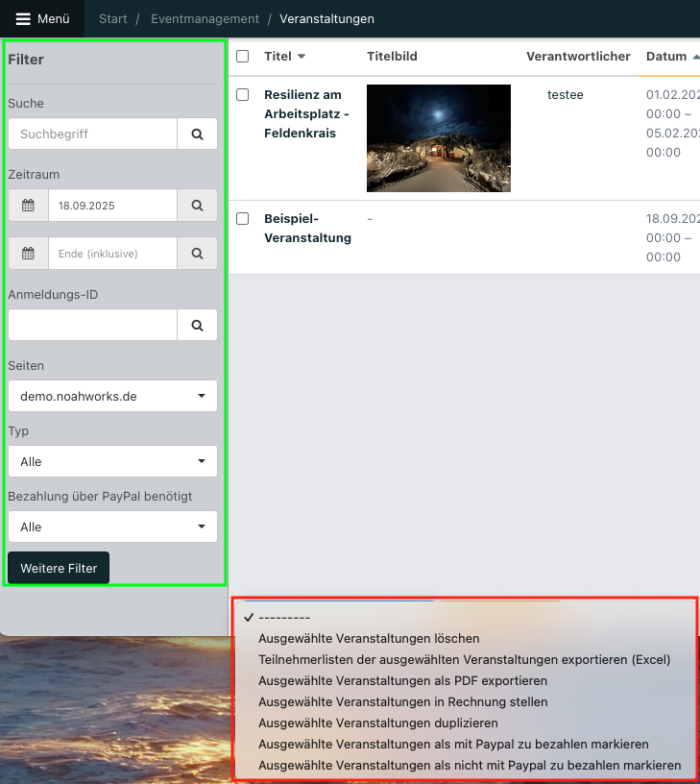This screenshot has height=784, width=700.
Task: Click the search icon next to Suchbegriff
Action: 198,134
